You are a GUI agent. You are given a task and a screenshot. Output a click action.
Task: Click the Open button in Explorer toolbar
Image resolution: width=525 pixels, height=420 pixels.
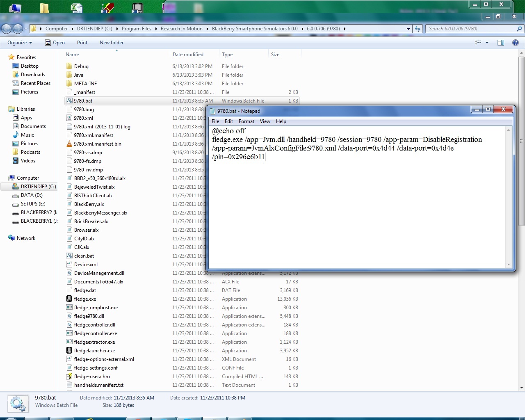[55, 43]
